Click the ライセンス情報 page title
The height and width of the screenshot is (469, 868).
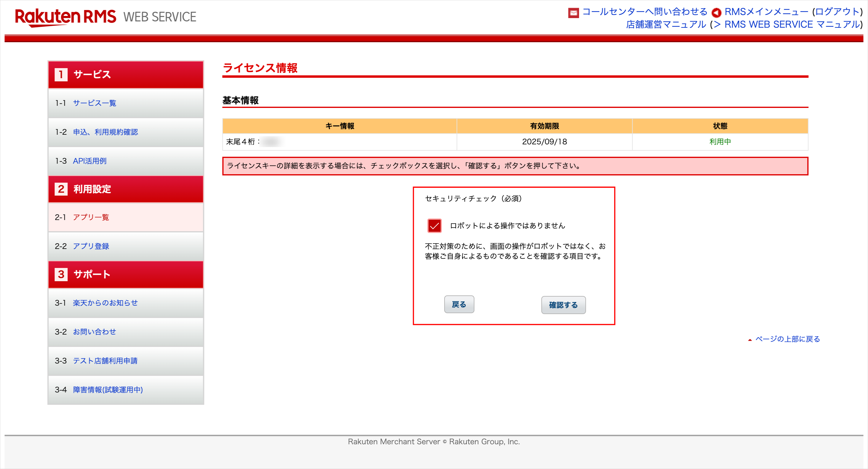point(260,68)
